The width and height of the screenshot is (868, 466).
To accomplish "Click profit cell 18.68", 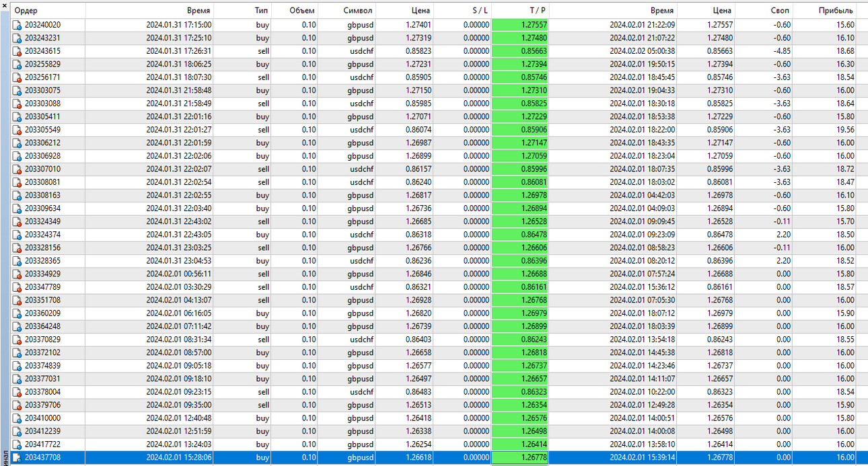I will coord(845,51).
